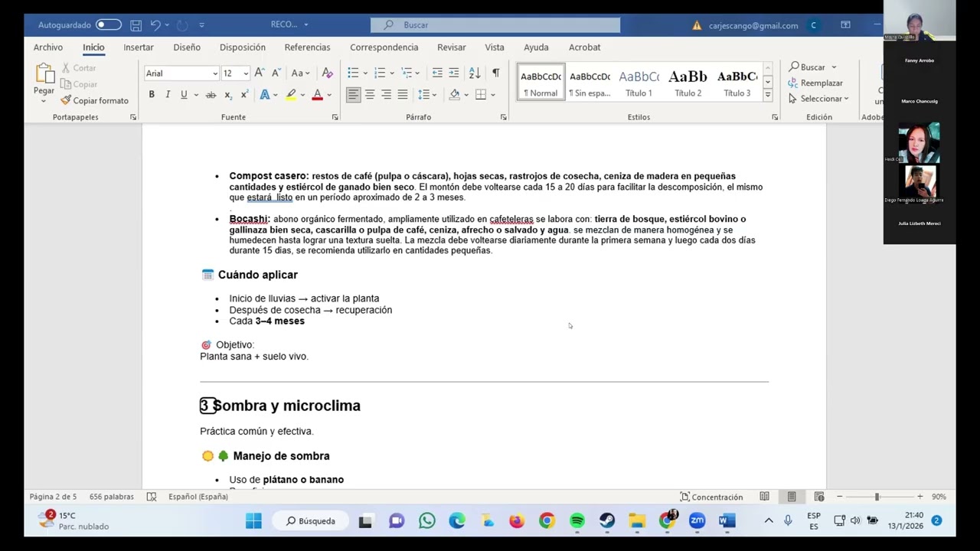Screen dimensions: 980x551
Task: Enable Concentración mode in status bar
Action: pos(711,497)
